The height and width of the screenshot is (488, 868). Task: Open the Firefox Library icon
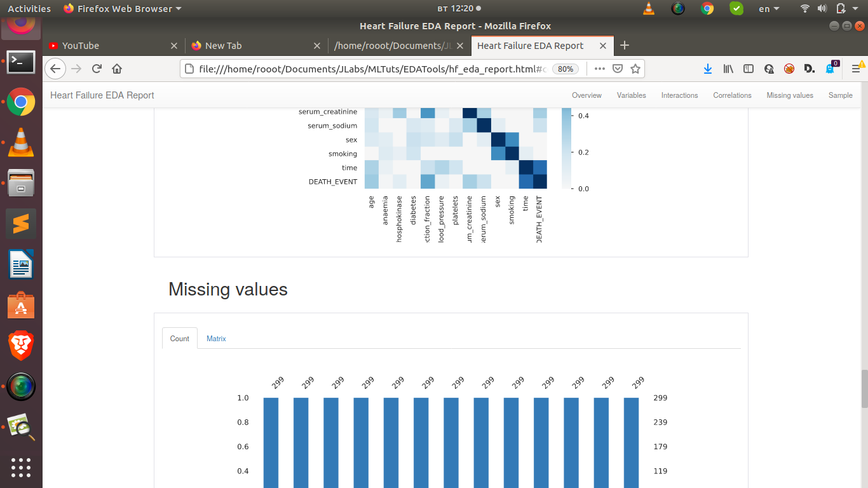[x=728, y=69]
